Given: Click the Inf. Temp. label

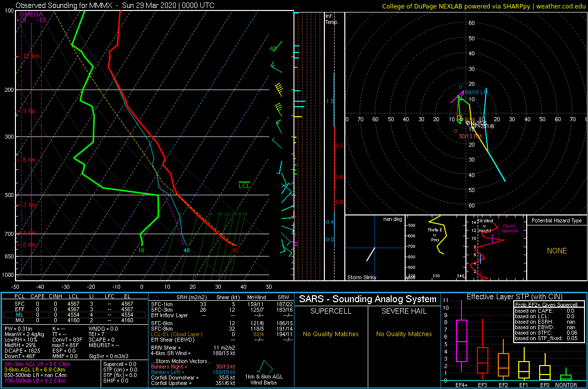Looking at the screenshot, I should click(x=332, y=19).
